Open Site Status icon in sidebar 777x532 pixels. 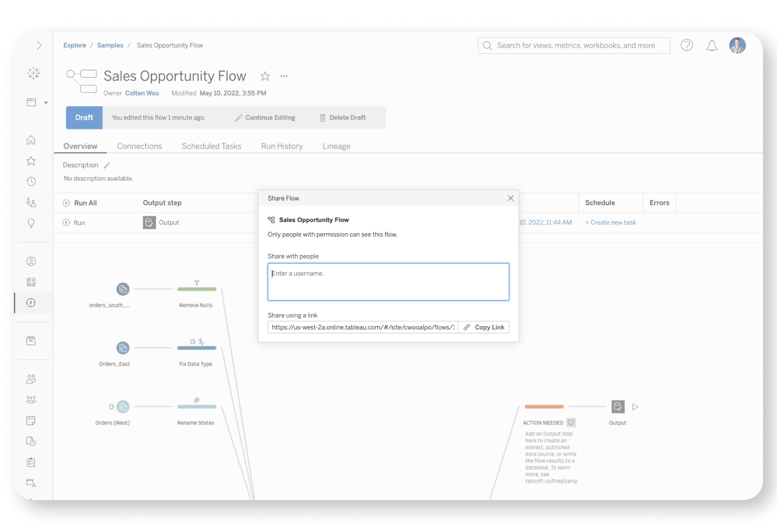(31, 483)
